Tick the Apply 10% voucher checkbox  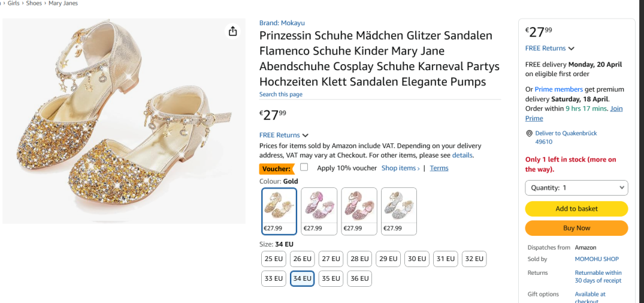(304, 167)
